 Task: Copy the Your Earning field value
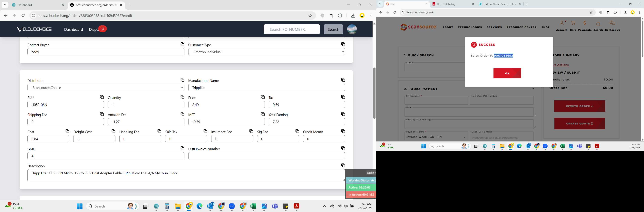click(x=343, y=114)
